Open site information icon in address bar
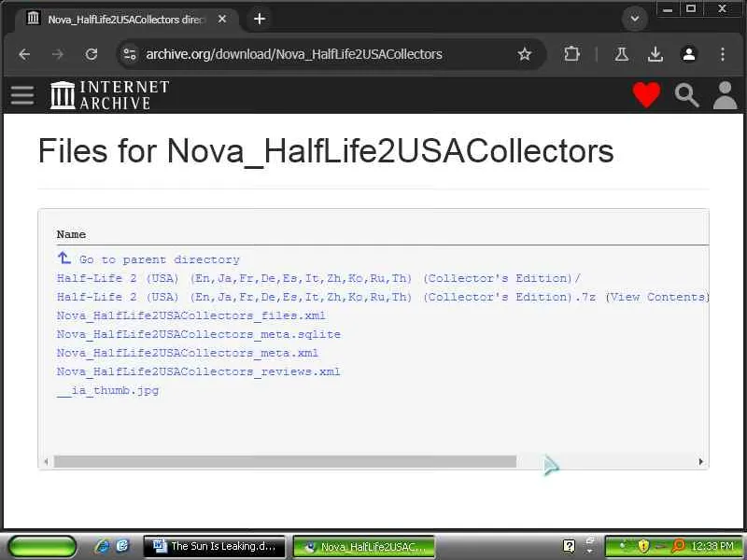This screenshot has height=560, width=747. pos(130,54)
